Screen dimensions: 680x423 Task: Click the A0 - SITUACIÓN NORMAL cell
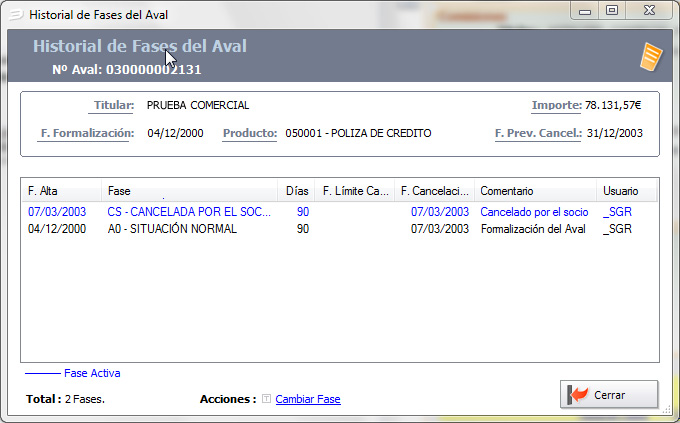point(172,229)
